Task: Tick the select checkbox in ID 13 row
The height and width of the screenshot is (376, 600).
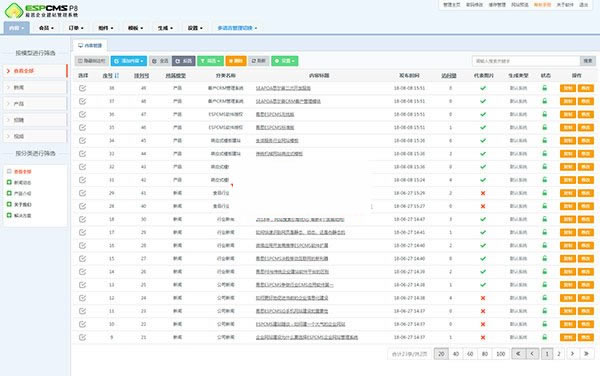Action: tap(83, 285)
